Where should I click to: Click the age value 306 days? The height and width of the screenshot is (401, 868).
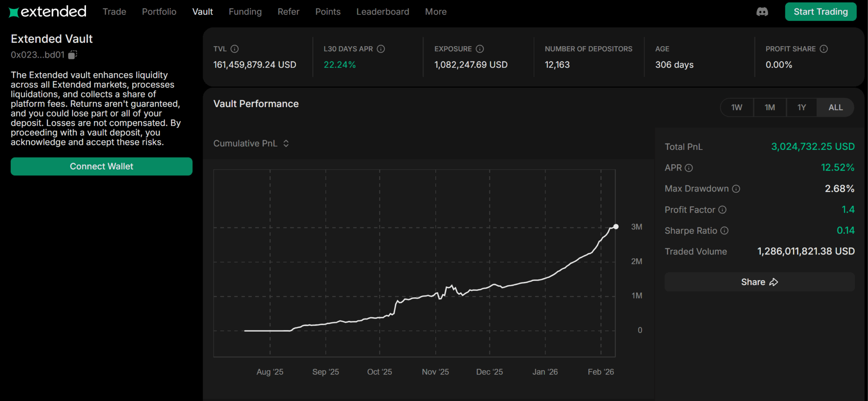(x=674, y=65)
